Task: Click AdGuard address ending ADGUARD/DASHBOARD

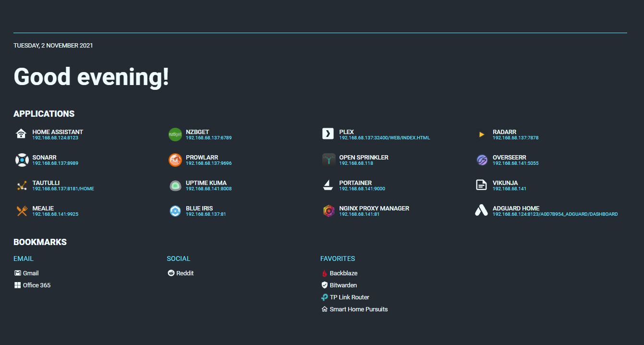Action: point(555,214)
